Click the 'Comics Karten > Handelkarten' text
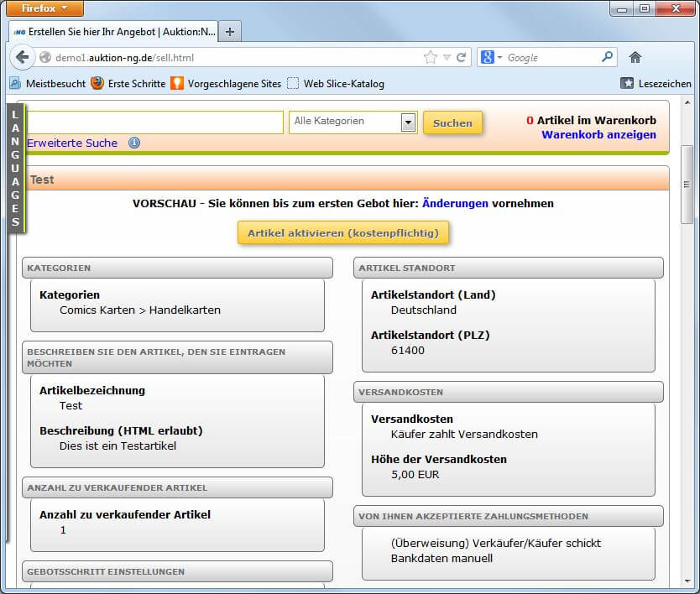700x594 pixels. 140,310
